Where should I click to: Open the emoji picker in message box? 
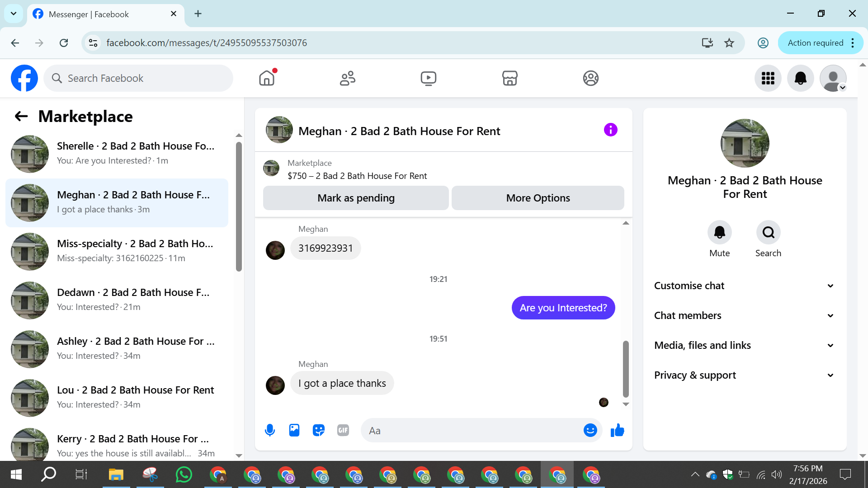click(x=590, y=430)
